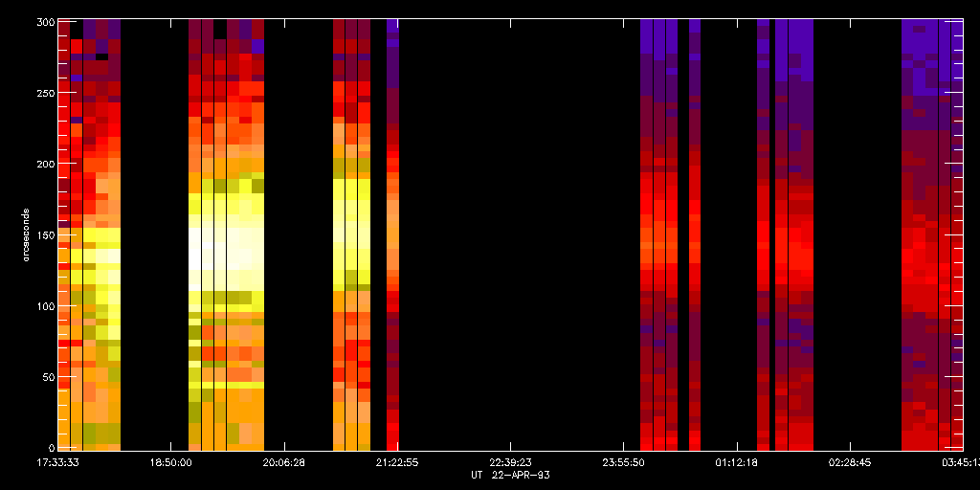Screen dimensions: 980x490
Task: Click the 300 y-axis label
Action: 46,22
